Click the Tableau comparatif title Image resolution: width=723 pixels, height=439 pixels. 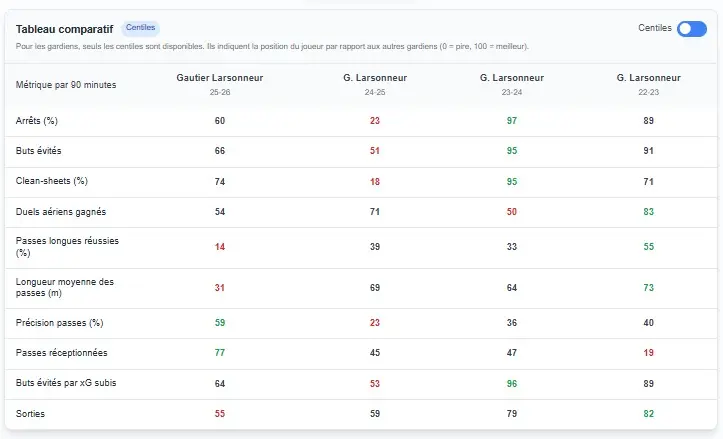pyautogui.click(x=66, y=29)
